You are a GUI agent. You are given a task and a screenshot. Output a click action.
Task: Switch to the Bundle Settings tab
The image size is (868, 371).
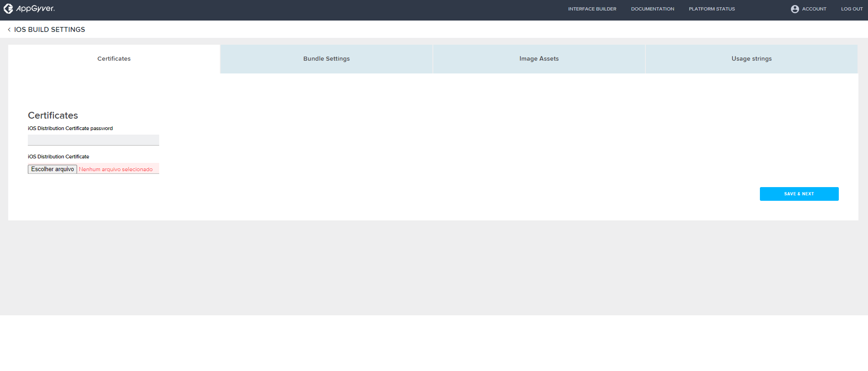[x=327, y=59]
